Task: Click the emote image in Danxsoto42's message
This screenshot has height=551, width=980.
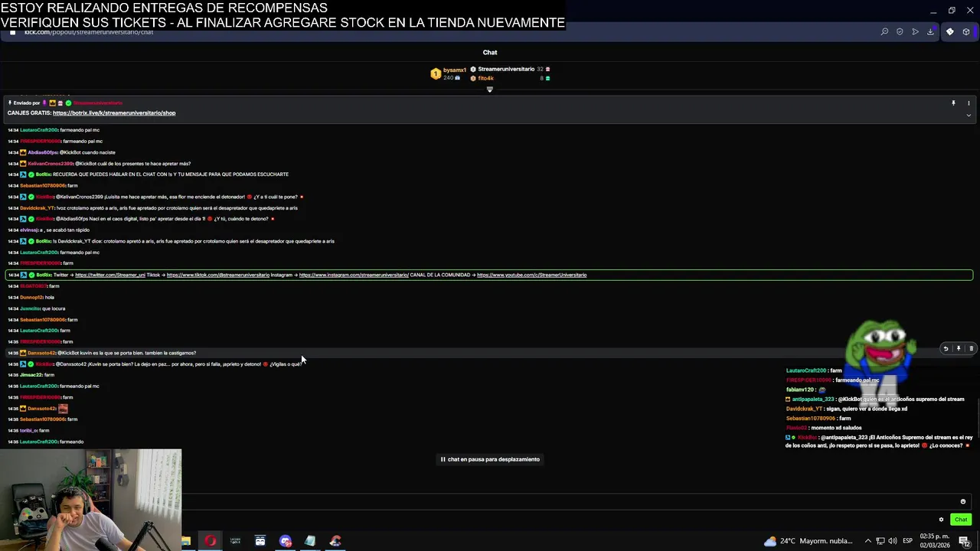Action: (x=63, y=409)
